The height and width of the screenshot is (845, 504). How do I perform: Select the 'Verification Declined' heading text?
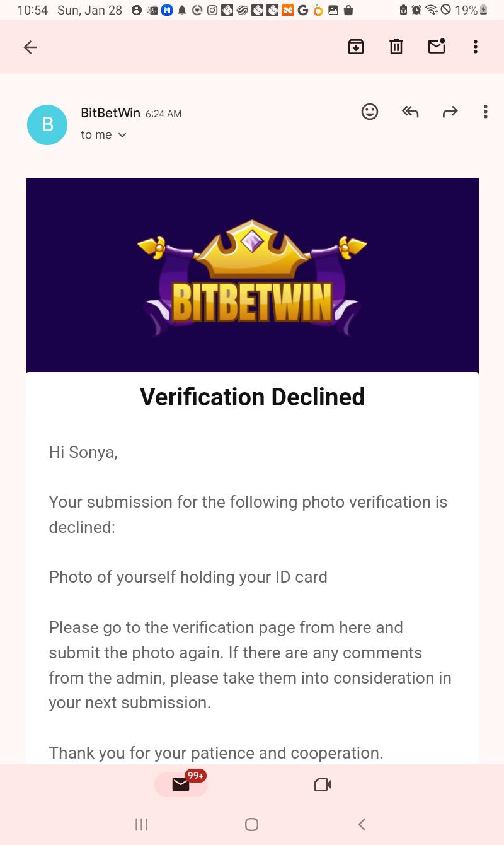252,397
